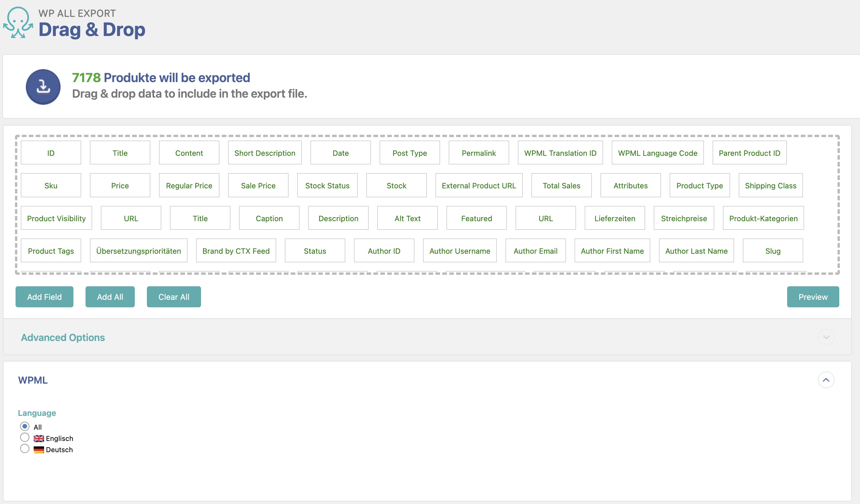Select the Produkt-Kategorien export field
The image size is (860, 504).
[764, 218]
